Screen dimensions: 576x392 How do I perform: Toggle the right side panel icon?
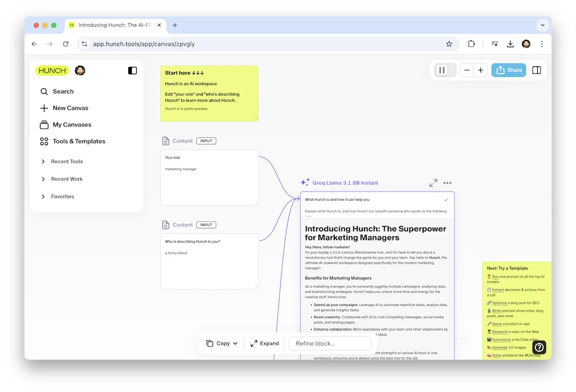537,70
